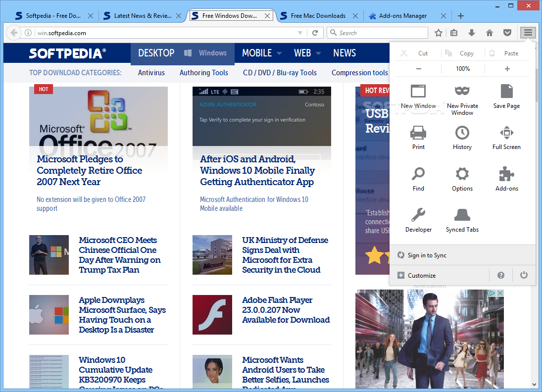
Task: Click the Office 2007 article image
Action: tap(99, 116)
